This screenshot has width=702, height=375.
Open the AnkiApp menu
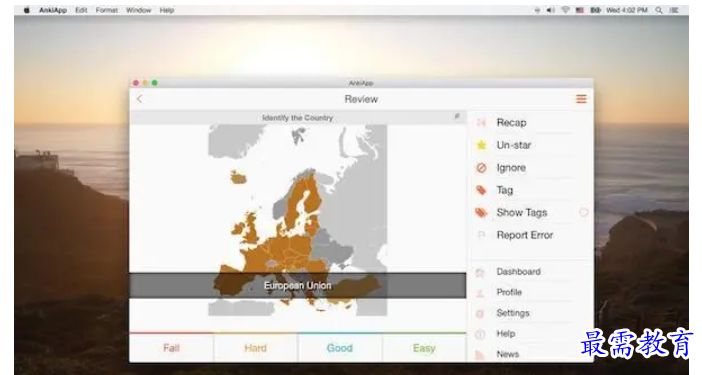53,10
